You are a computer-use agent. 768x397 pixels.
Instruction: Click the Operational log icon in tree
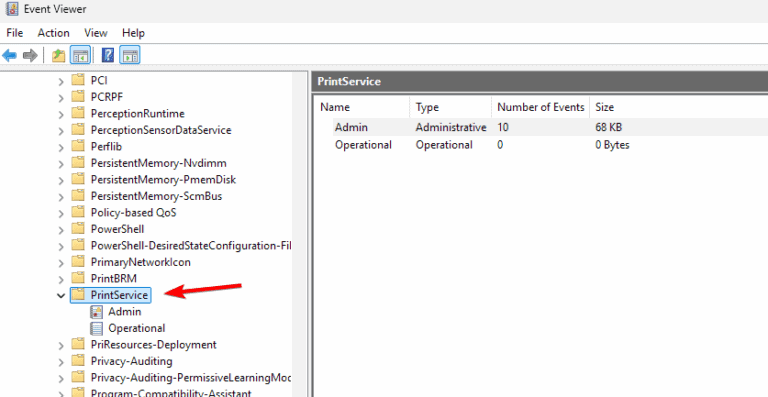[96, 328]
